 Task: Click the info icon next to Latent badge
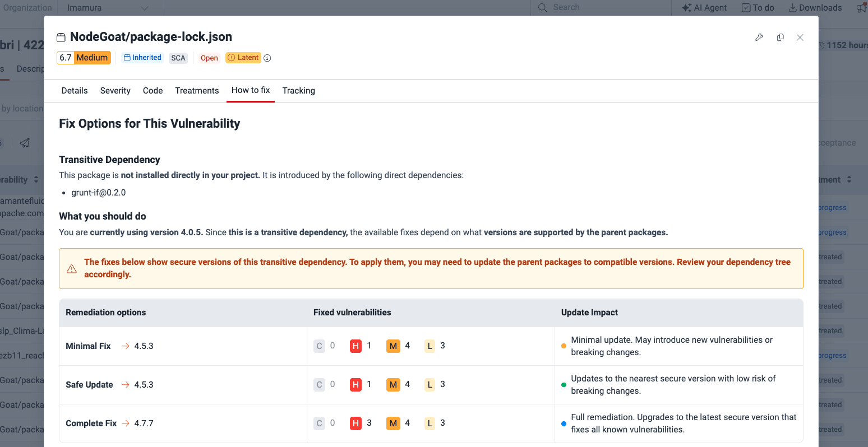click(267, 58)
